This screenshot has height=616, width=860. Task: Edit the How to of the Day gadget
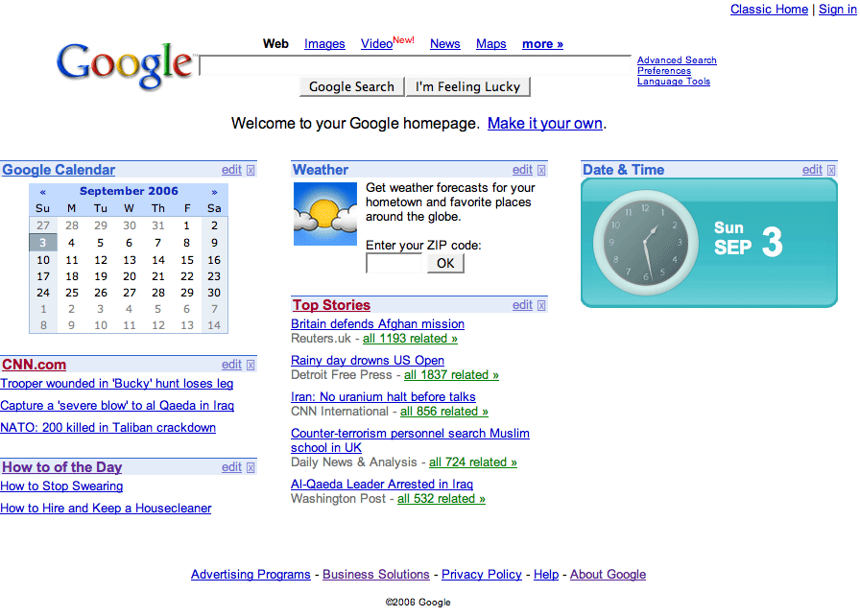[x=231, y=467]
